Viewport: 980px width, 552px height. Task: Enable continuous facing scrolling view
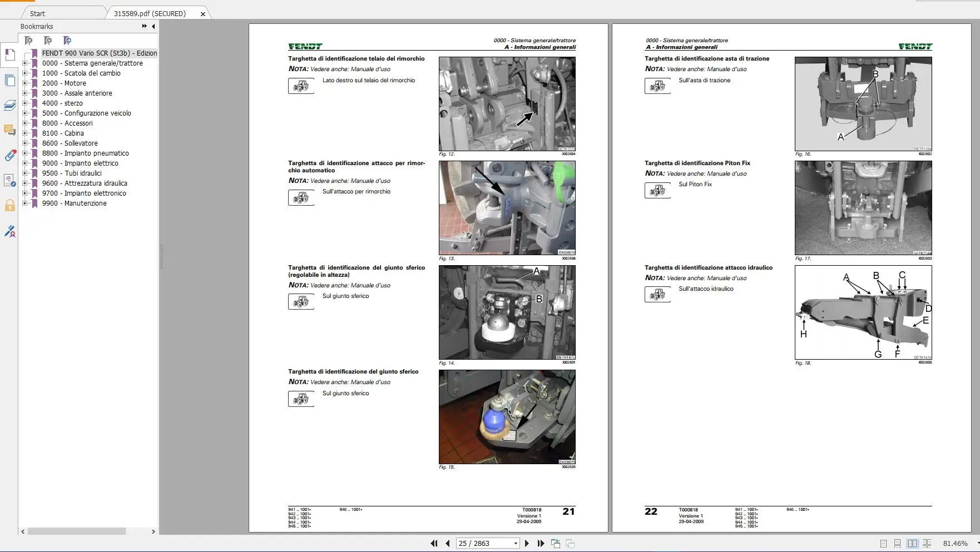click(x=927, y=544)
